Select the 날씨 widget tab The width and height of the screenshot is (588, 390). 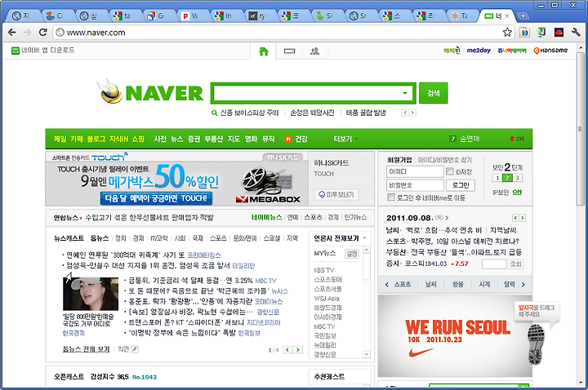pyautogui.click(x=431, y=285)
